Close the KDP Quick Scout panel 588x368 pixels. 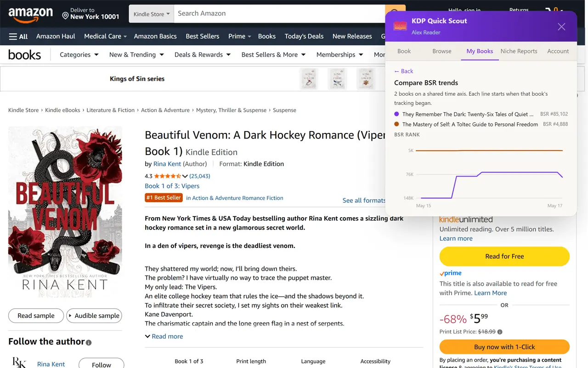[x=561, y=27]
